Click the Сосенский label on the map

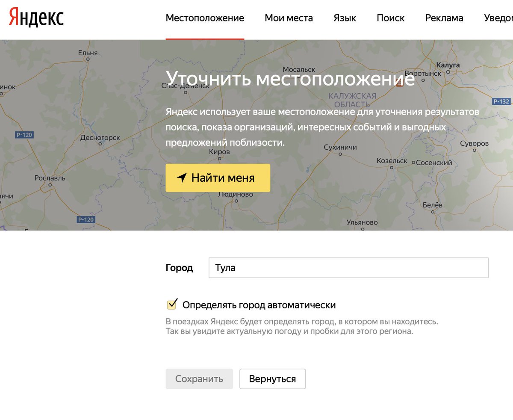tap(434, 163)
